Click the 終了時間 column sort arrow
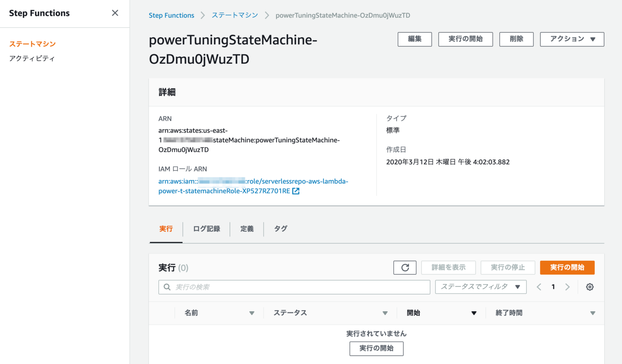Screen dimensions: 622x364 tap(593, 313)
